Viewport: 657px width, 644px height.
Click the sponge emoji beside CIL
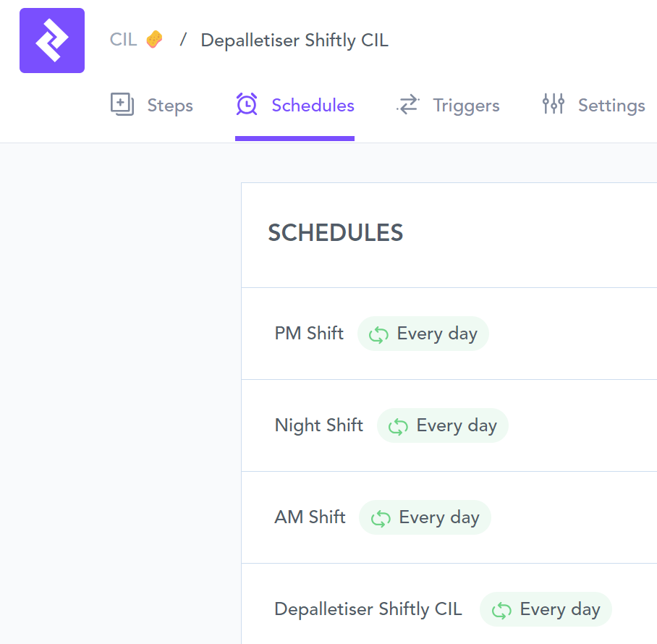[153, 39]
